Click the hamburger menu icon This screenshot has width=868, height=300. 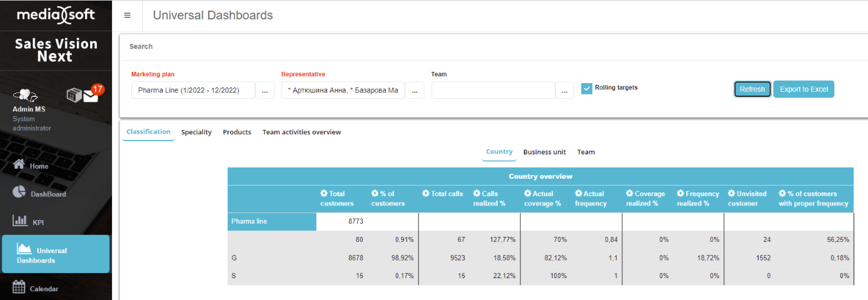click(x=128, y=16)
